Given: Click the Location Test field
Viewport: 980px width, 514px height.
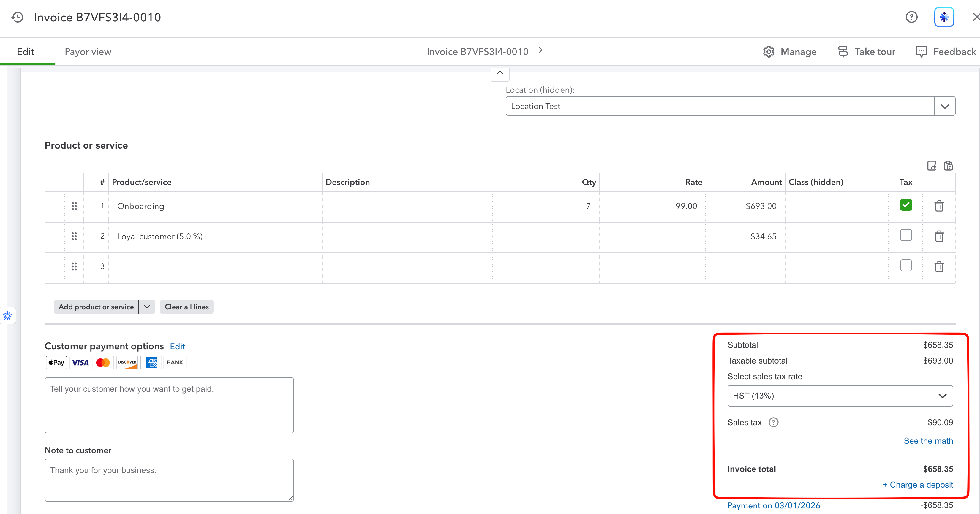Looking at the screenshot, I should 720,106.
